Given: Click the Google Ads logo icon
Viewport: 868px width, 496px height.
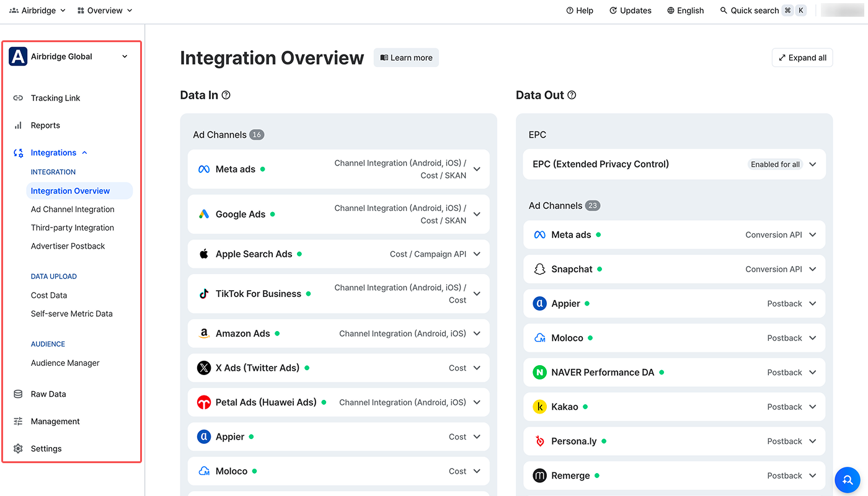Looking at the screenshot, I should [204, 215].
